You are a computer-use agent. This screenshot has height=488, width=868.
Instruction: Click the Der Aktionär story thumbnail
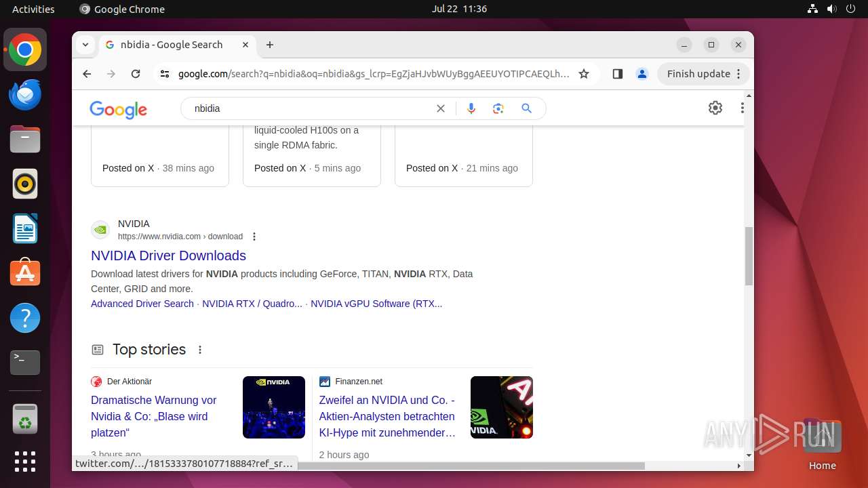(x=274, y=407)
